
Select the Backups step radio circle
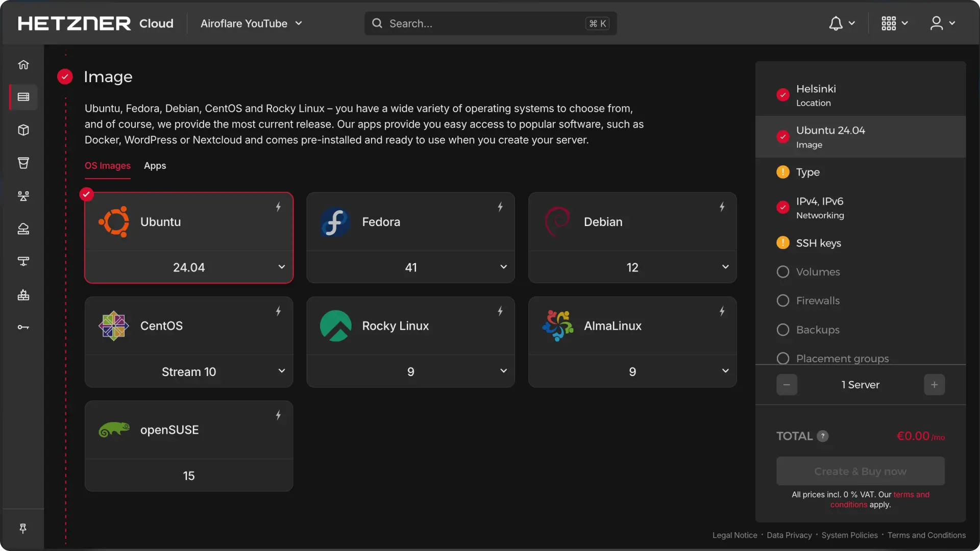tap(782, 330)
